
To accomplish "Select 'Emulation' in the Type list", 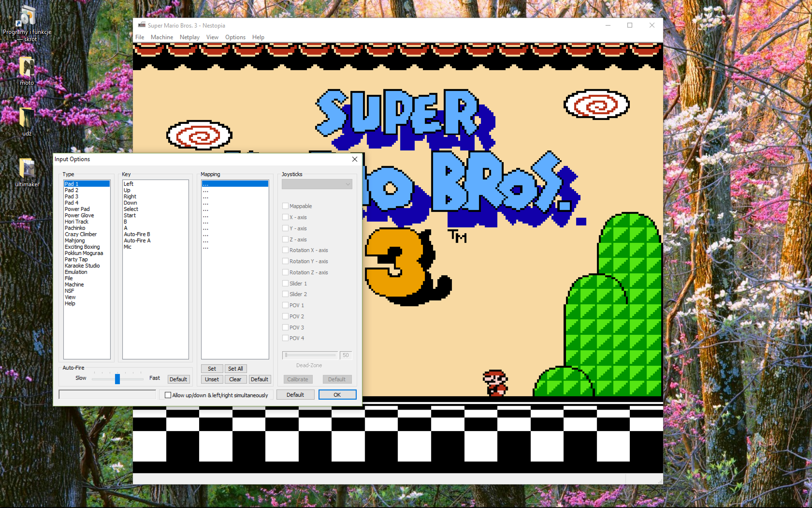I will [87, 272].
